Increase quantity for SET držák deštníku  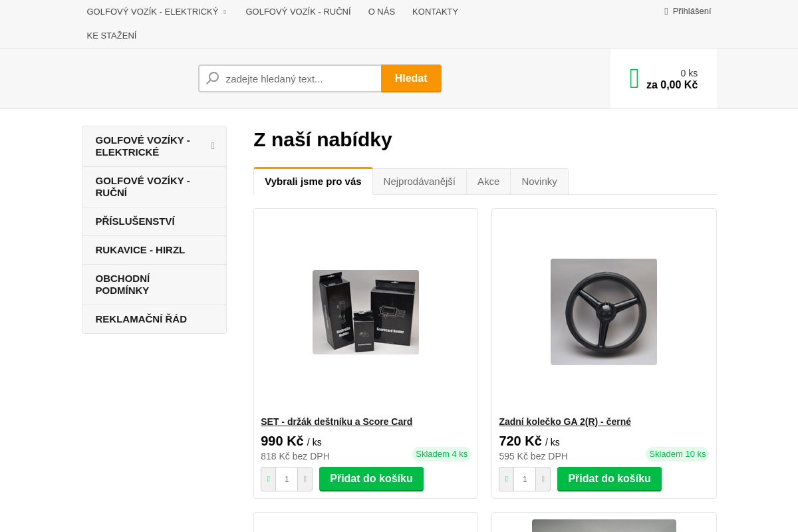305,479
